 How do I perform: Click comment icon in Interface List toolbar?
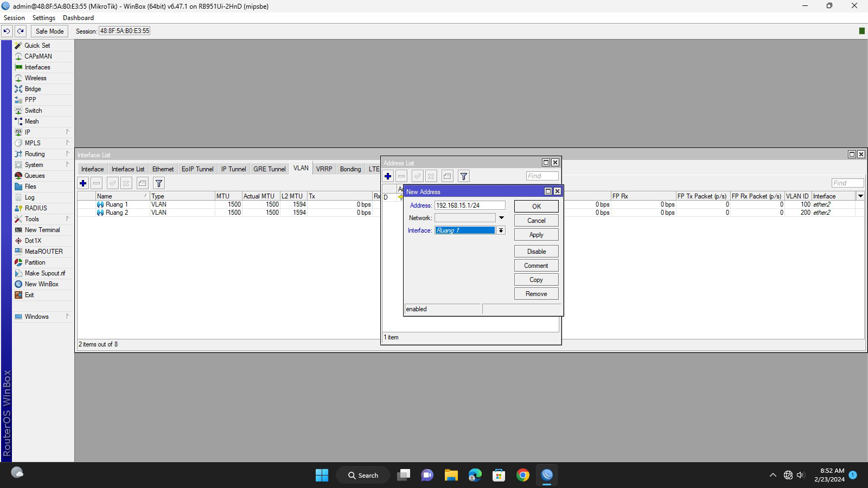pos(143,183)
